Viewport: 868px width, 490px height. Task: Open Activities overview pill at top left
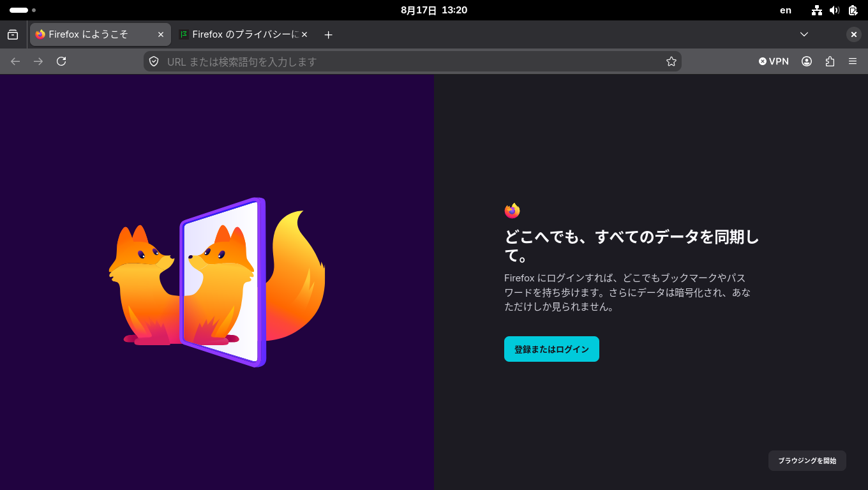tap(22, 10)
